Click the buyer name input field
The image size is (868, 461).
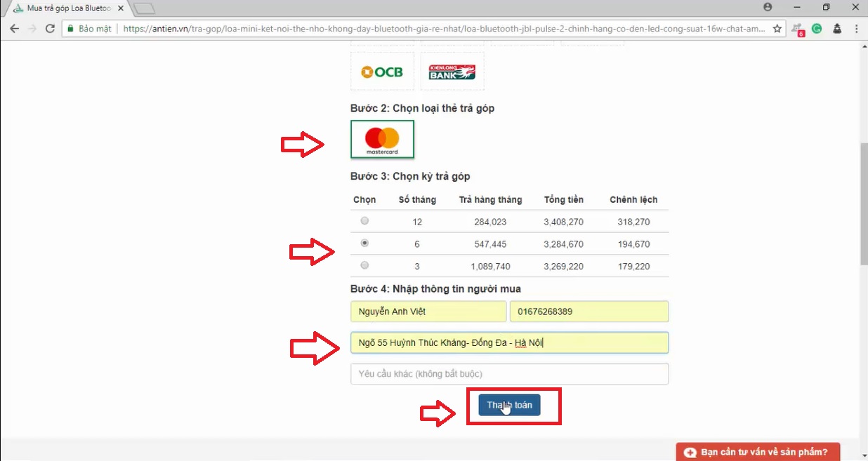[428, 312]
